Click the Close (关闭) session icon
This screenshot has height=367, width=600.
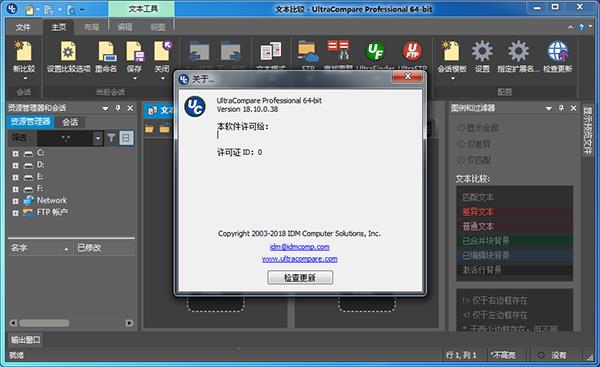(x=163, y=52)
